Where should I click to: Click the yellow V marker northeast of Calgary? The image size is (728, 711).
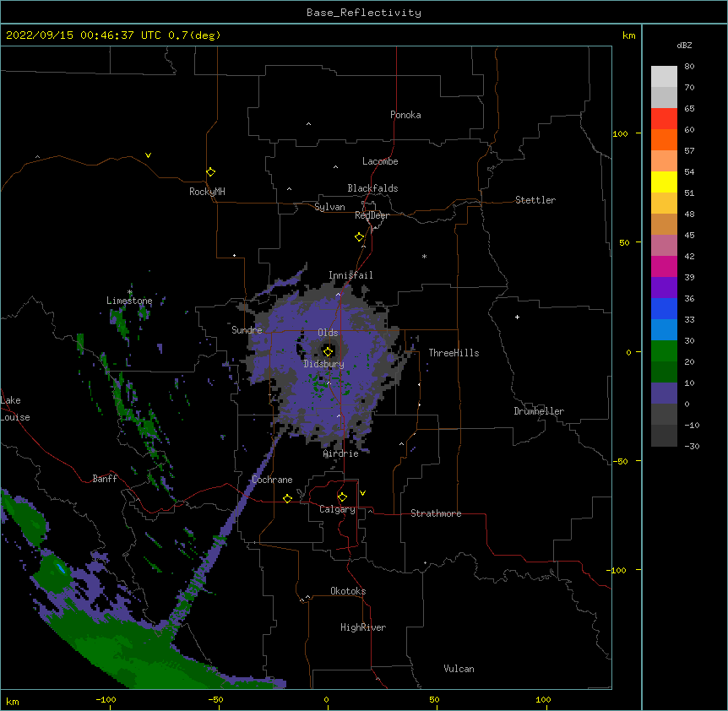click(x=362, y=493)
